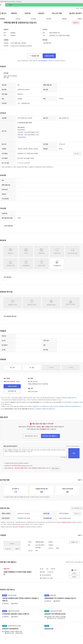The image size is (83, 644).
Task: Click the info icon beside 인증기관
Action: (x=49, y=514)
